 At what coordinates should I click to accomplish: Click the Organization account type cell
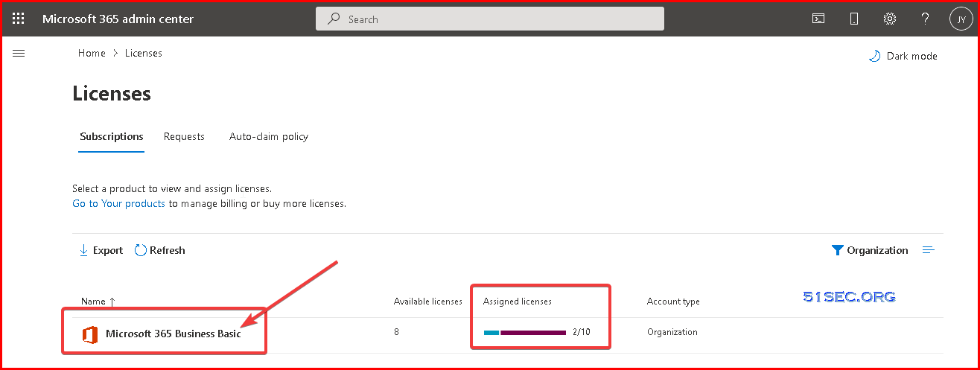click(672, 332)
